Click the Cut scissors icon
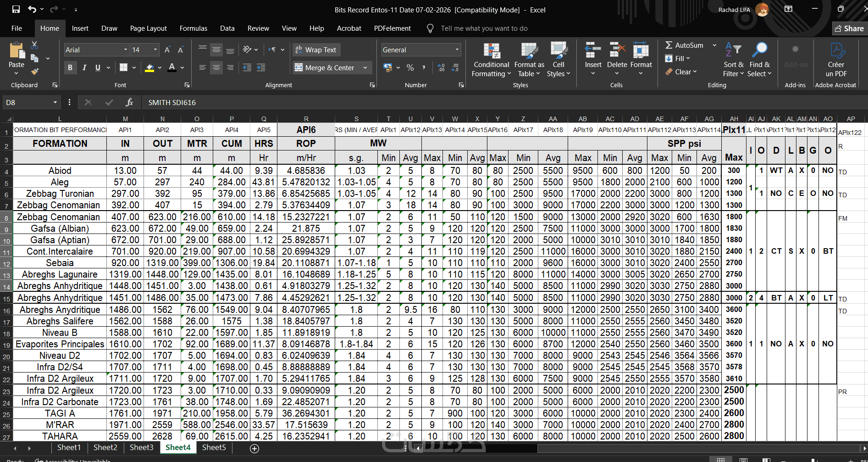This screenshot has height=462, width=868. [x=34, y=45]
